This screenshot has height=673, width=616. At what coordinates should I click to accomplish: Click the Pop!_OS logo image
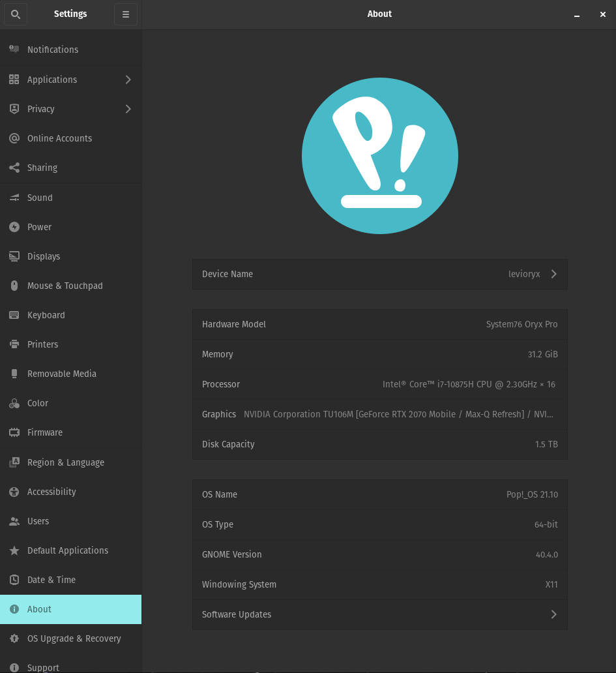[380, 156]
